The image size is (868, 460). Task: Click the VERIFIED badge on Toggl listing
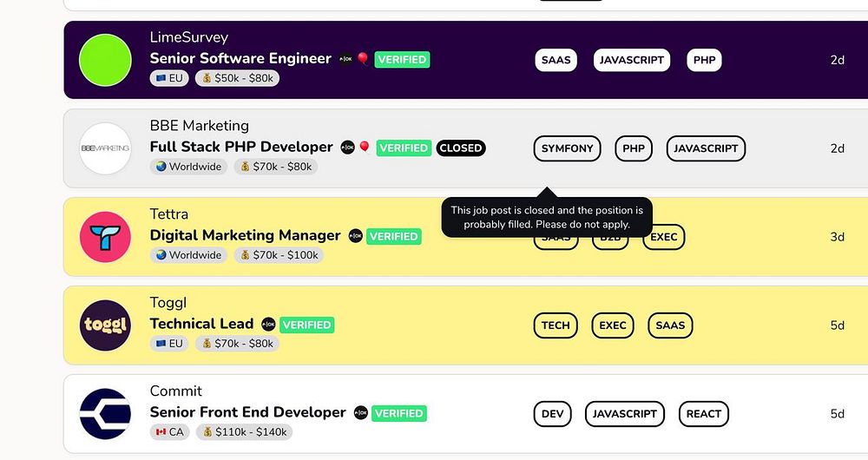307,325
